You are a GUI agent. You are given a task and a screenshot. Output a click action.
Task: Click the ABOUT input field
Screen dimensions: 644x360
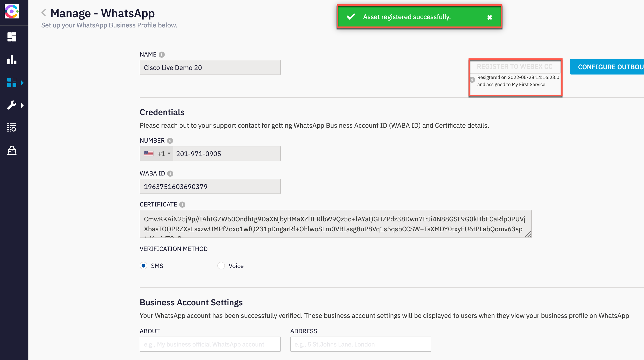[210, 344]
